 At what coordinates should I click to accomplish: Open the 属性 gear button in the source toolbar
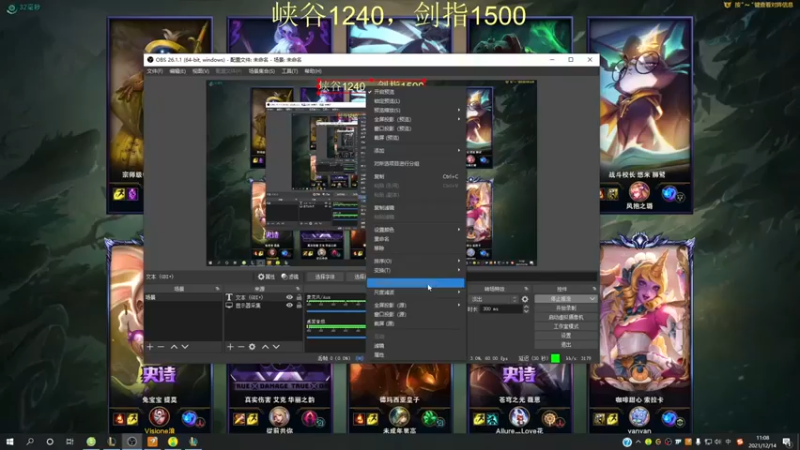click(x=266, y=277)
